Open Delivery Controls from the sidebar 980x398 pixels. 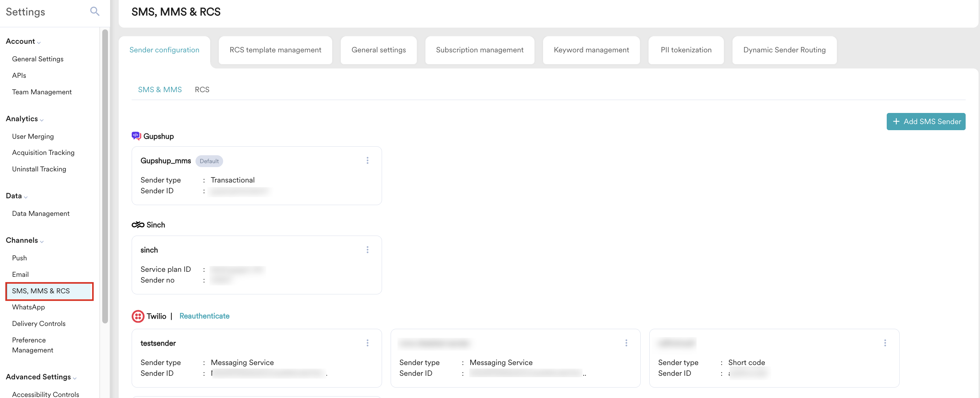coord(38,323)
